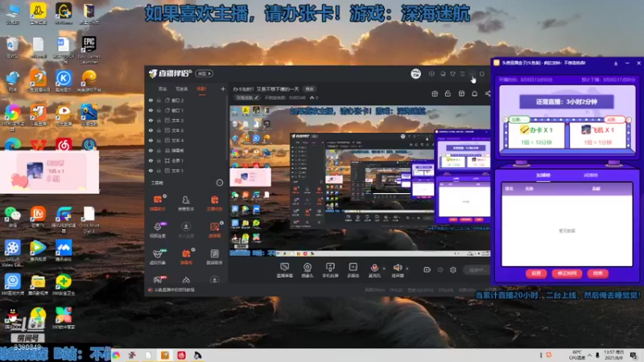
Task: Click 修正时间 button in countdown window
Action: click(567, 274)
